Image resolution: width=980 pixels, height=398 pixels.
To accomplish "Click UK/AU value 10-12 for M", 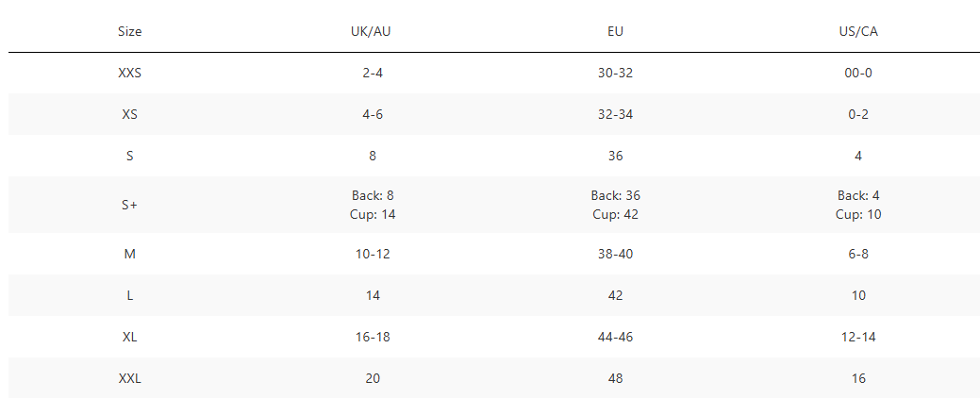I will [x=372, y=254].
